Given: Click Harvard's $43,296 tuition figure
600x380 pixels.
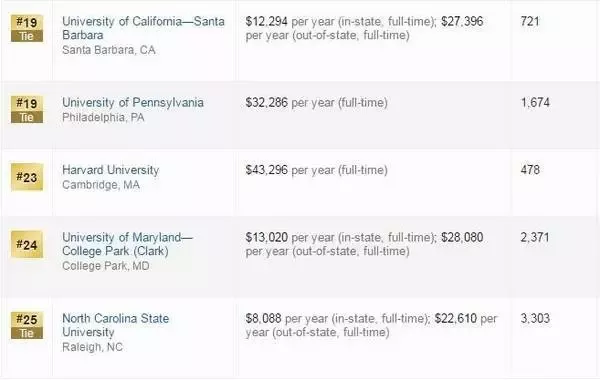Looking at the screenshot, I should click(266, 170).
